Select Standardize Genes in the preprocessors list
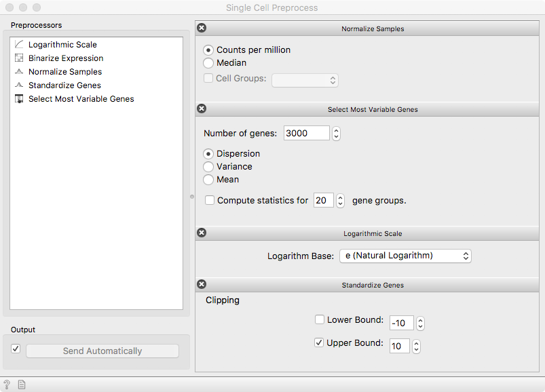Viewport: 545px width, 392px height. (64, 85)
